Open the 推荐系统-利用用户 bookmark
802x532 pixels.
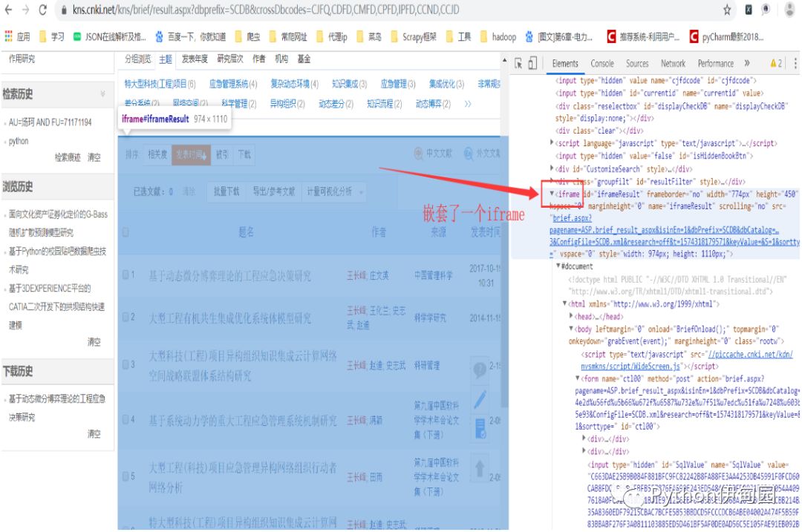tap(643, 36)
